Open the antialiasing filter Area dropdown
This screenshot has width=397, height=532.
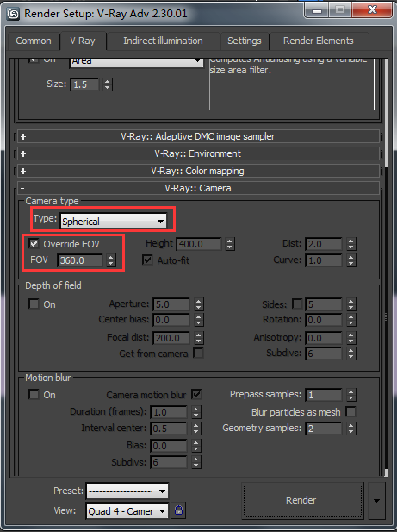(136, 62)
